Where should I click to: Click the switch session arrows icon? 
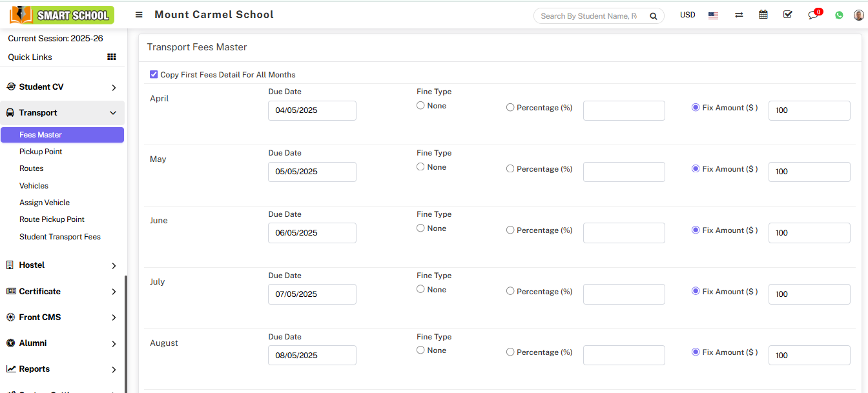[x=739, y=15]
